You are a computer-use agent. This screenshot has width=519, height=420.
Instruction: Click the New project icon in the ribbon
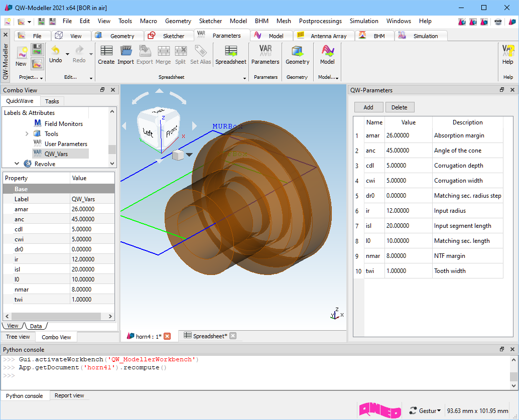pos(22,53)
